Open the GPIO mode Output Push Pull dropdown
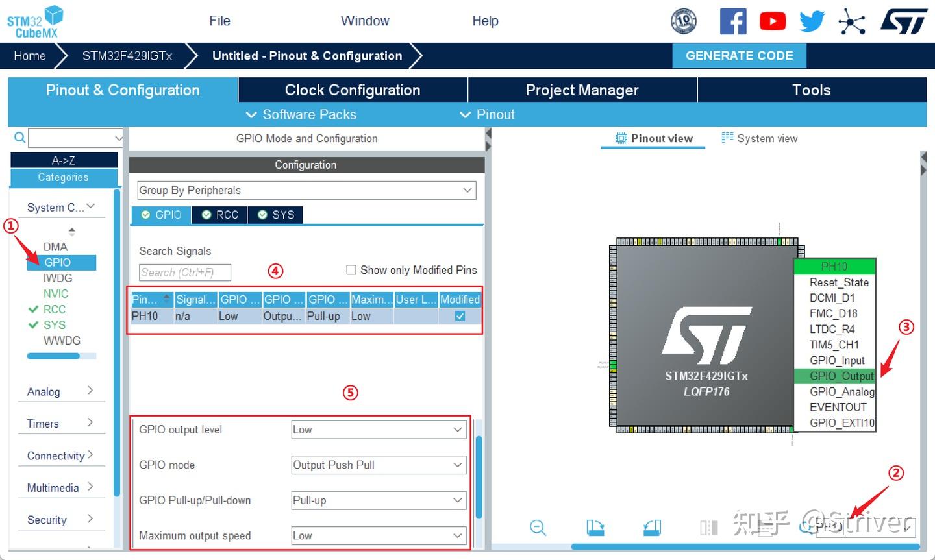The height and width of the screenshot is (560, 935). 379,465
